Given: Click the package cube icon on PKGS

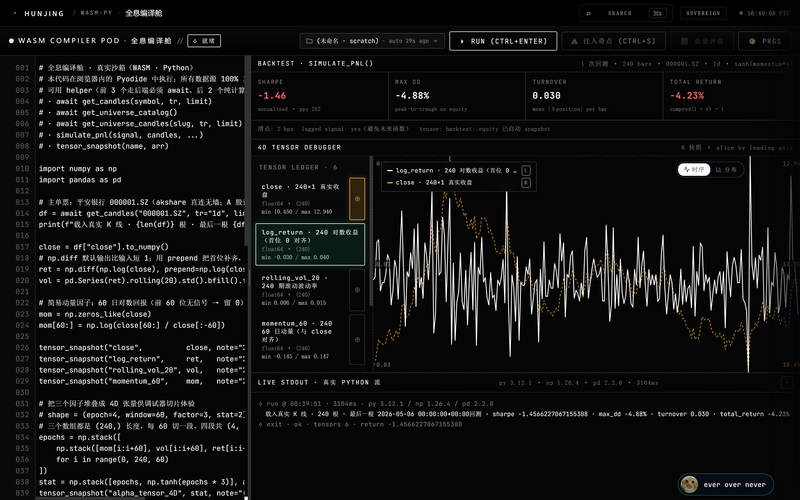Looking at the screenshot, I should click(x=752, y=41).
